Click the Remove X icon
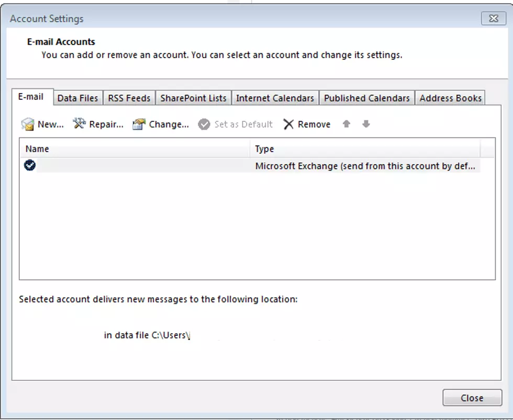This screenshot has width=513, height=420. (288, 124)
